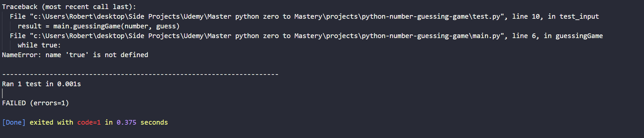
Task: Click 'guessingGame' at end of main.py line
Action: tap(579, 36)
